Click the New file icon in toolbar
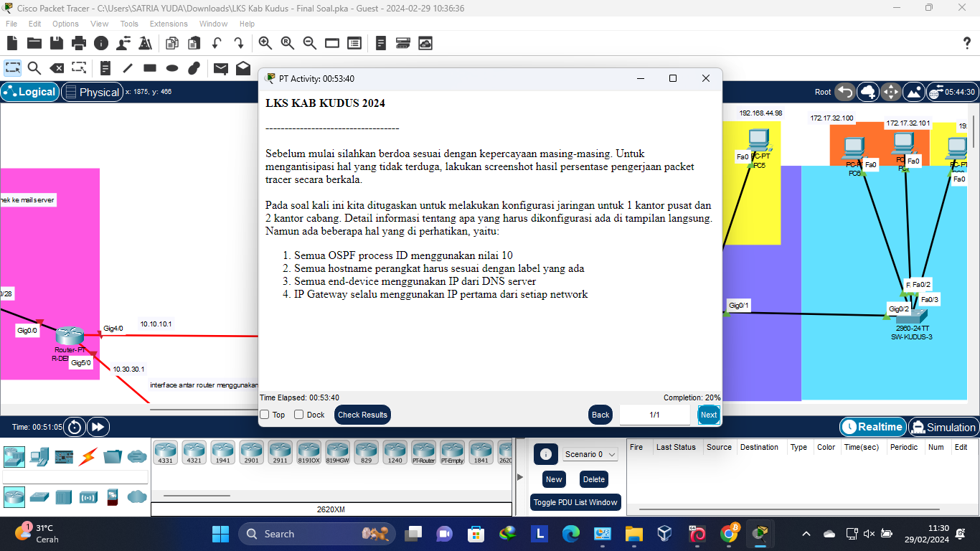 pos(12,43)
